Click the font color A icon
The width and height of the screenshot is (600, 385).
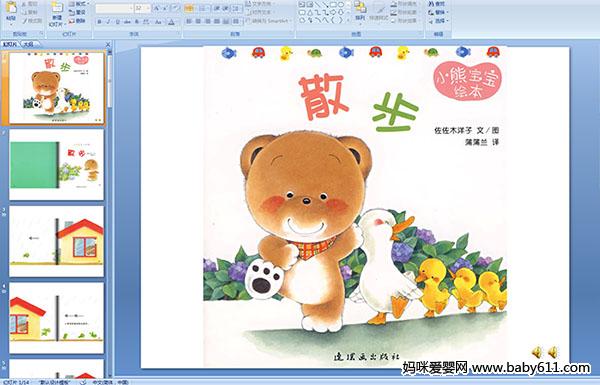point(172,22)
